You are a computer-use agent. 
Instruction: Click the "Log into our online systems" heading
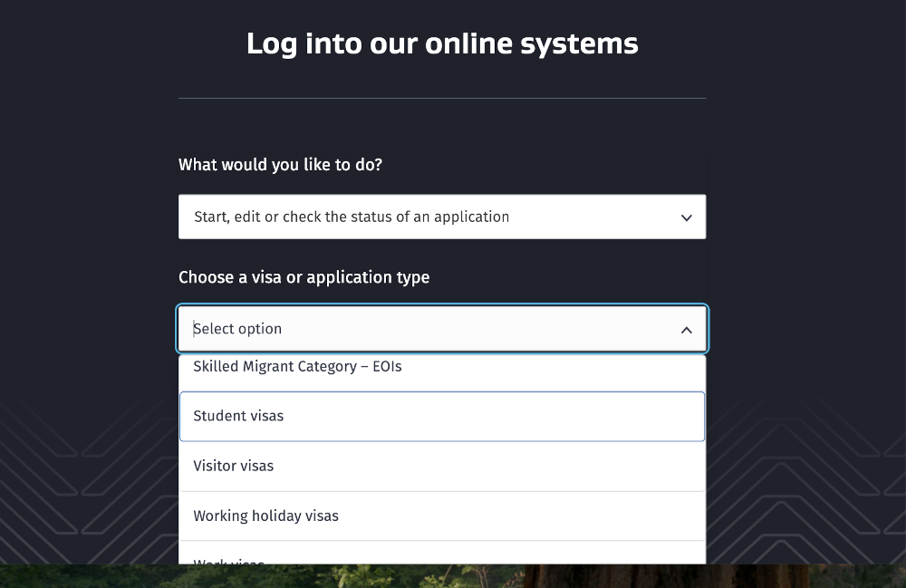442,43
